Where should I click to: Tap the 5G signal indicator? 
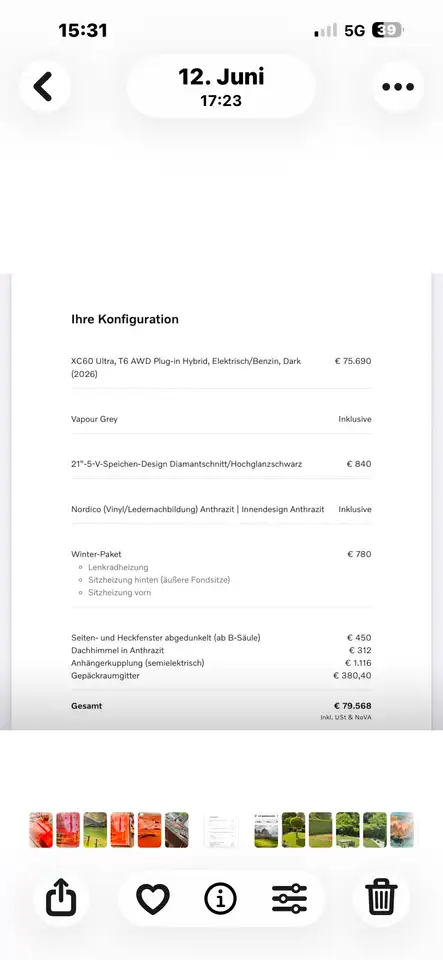coord(354,30)
